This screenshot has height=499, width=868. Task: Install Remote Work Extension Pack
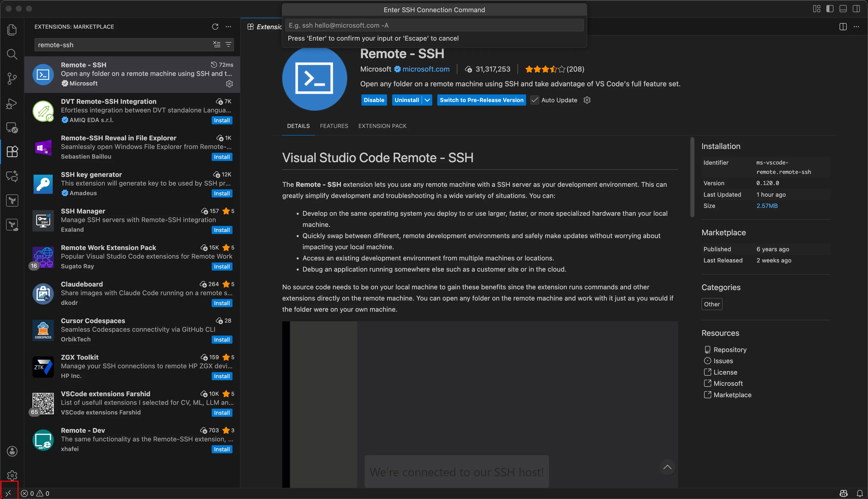[x=222, y=267]
